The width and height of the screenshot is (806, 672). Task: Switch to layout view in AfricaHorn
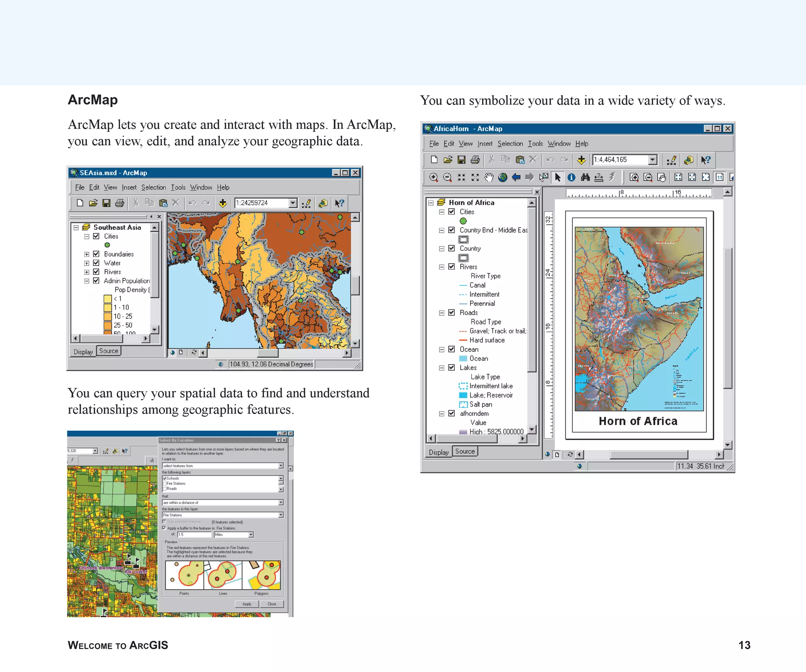(557, 455)
